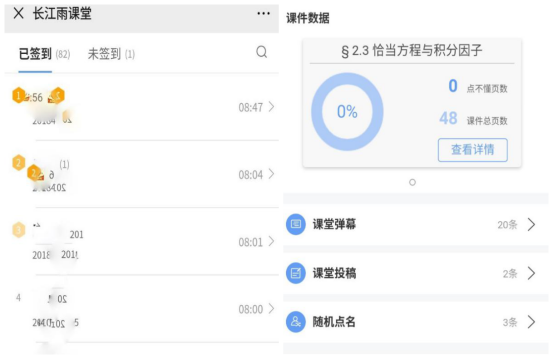The width and height of the screenshot is (553, 360).
Task: Switch to the 未签到 tab
Action: pos(111,54)
